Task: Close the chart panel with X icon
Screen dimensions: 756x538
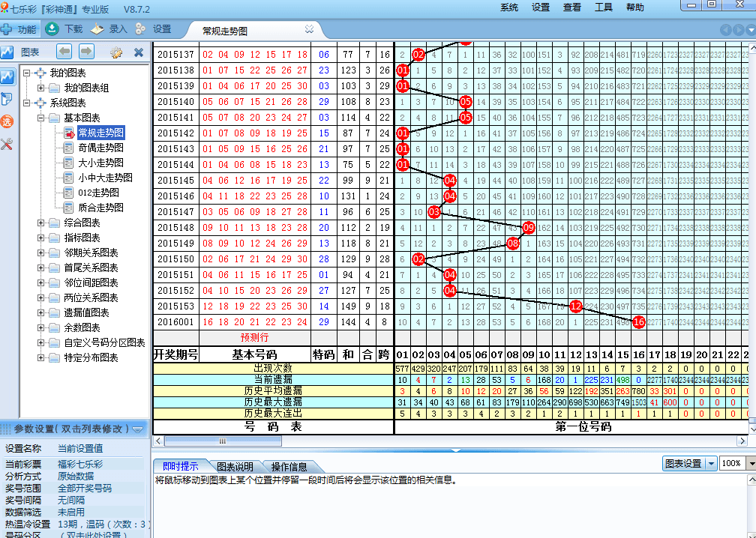Action: [139, 52]
